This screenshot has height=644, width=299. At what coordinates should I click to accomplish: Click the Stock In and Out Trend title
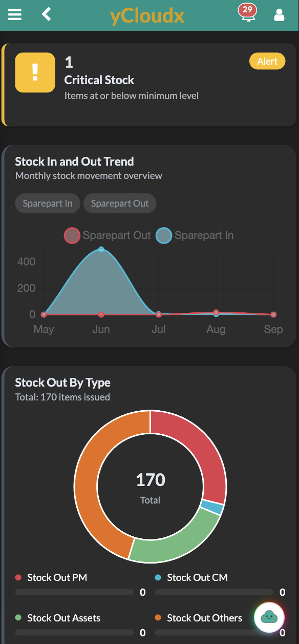click(74, 162)
